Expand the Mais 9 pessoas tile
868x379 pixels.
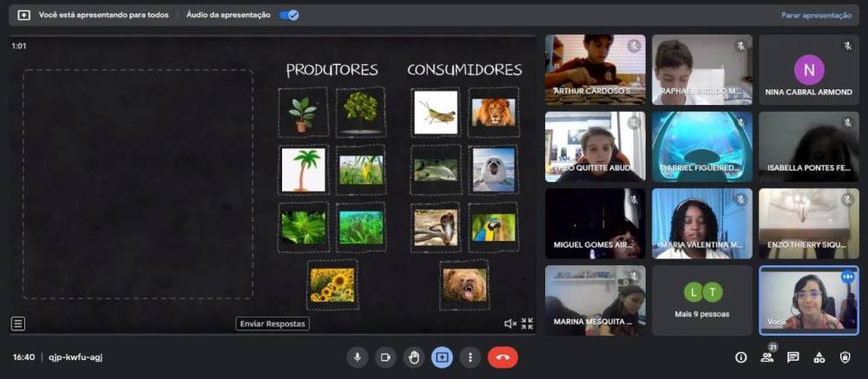[702, 300]
